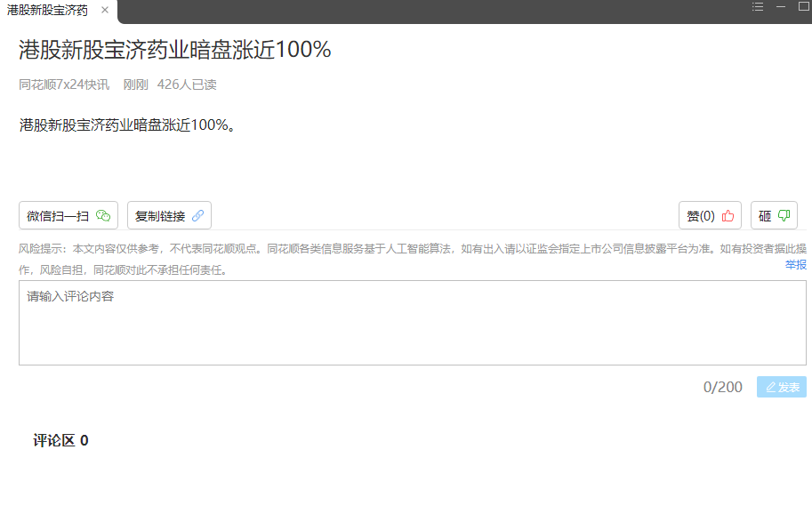The width and height of the screenshot is (812, 522).
Task: Minimize the news window
Action: point(781,7)
